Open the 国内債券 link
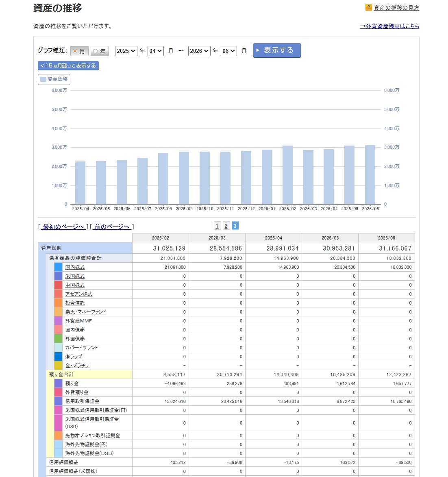This screenshot has width=448, height=477. click(75, 330)
